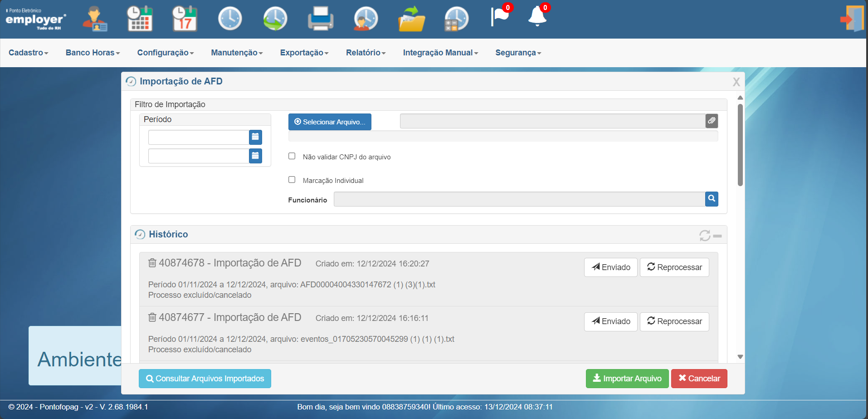
Task: Click the logout door icon
Action: pos(852,19)
